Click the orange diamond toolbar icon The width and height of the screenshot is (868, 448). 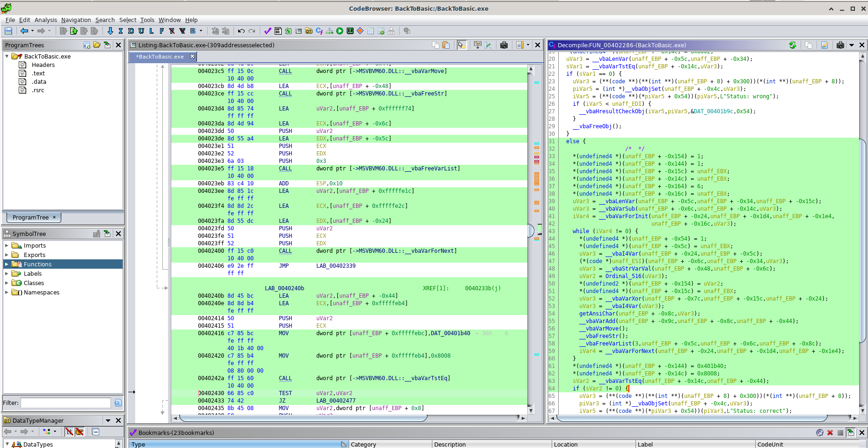360,31
